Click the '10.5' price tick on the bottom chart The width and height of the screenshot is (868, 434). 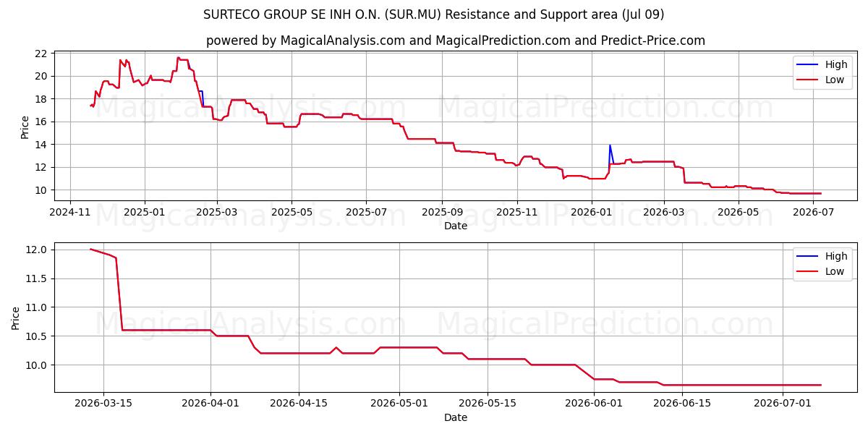(x=38, y=336)
